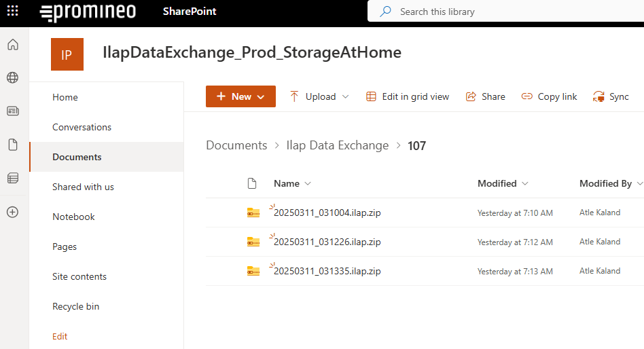Click the Copy link button
This screenshot has height=349, width=644.
coord(549,96)
